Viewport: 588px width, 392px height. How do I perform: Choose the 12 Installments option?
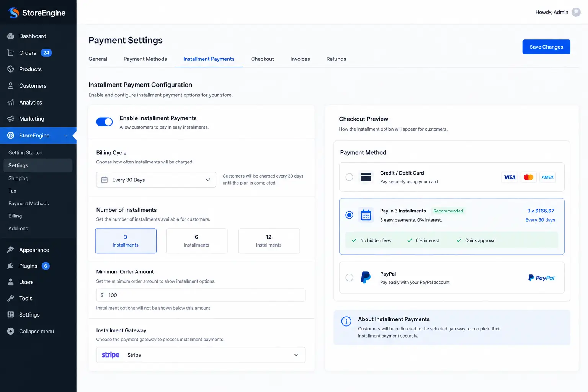(269, 241)
